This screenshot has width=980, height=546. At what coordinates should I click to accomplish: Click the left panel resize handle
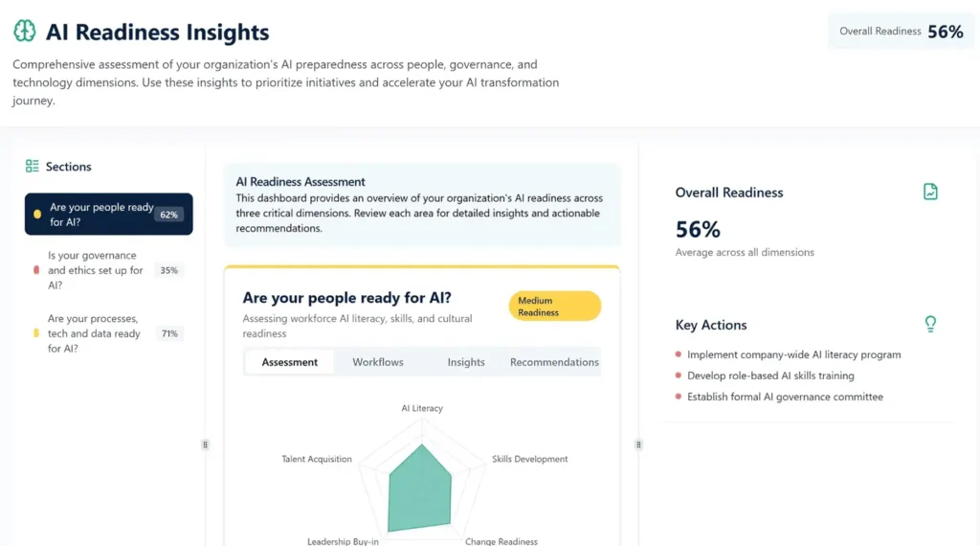pos(205,444)
